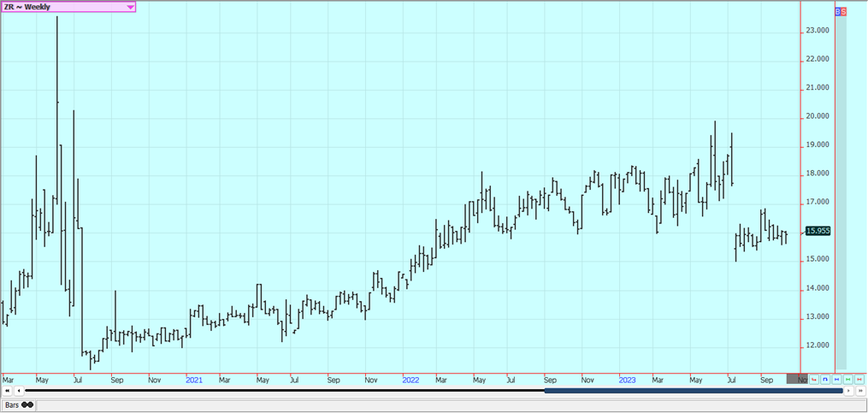Click the red step-arrow chart icon
The height and width of the screenshot is (413, 868).
814,380
